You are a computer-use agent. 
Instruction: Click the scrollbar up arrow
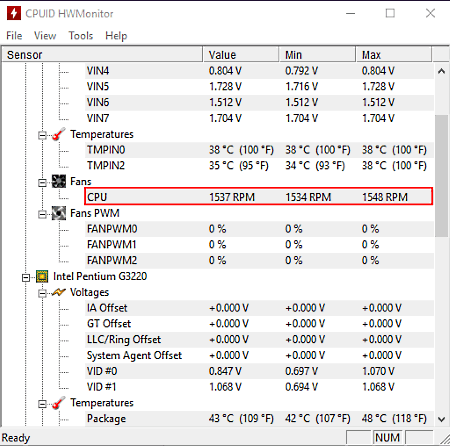441,71
